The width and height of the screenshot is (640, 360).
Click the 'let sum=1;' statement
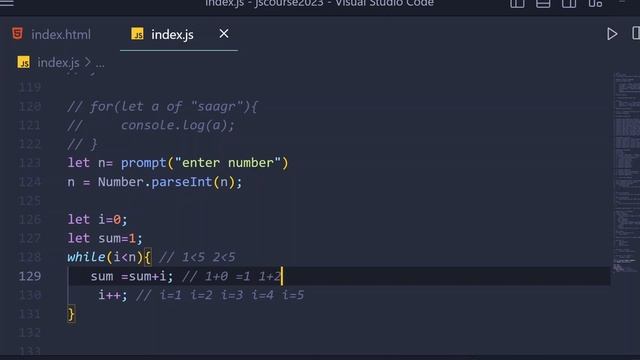click(105, 238)
